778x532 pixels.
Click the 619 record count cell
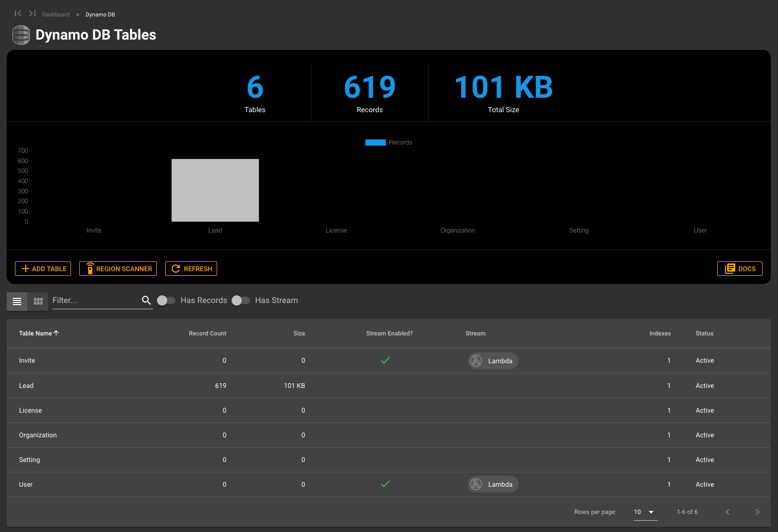pos(221,385)
